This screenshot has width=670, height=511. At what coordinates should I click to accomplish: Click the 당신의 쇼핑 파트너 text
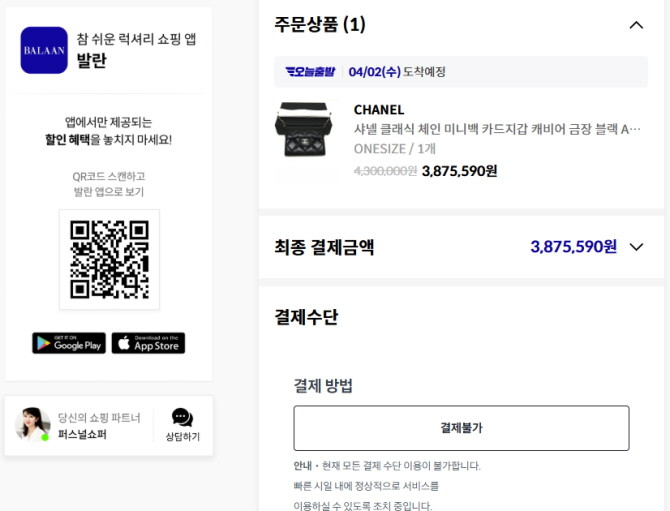99,417
